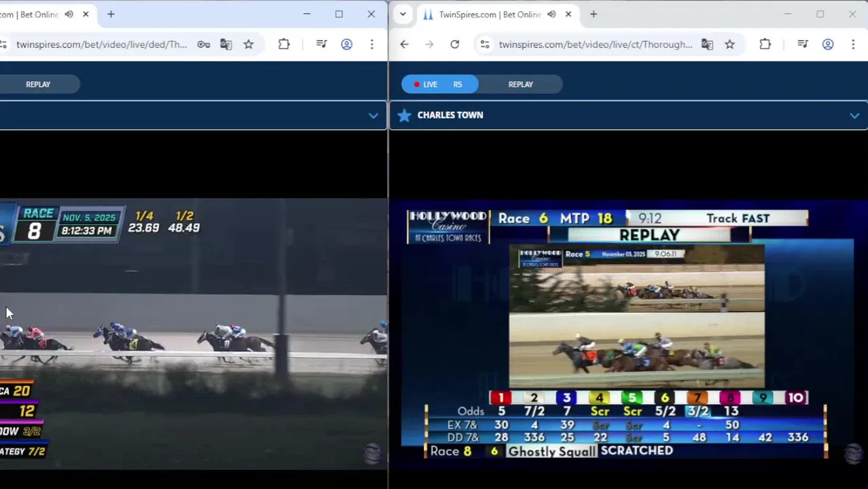
Task: Open the tab search chevron in right window
Action: [x=403, y=14]
